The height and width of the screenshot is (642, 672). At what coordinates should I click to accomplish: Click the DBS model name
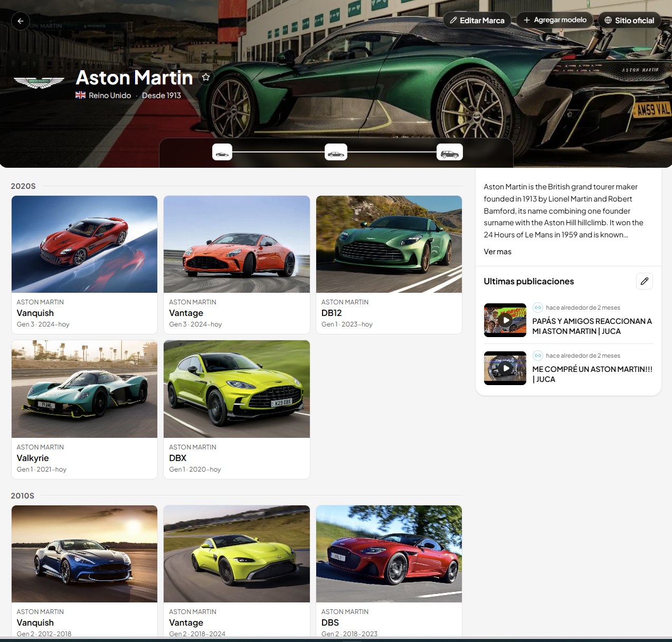coord(330,622)
